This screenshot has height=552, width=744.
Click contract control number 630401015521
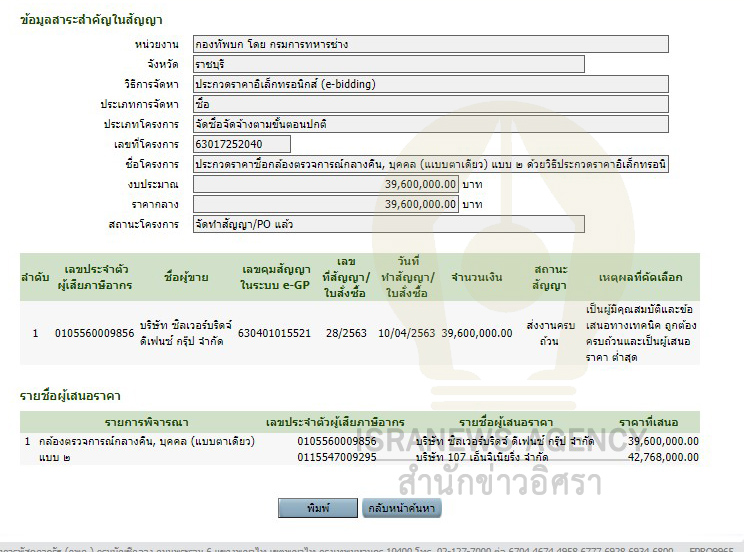point(274,333)
